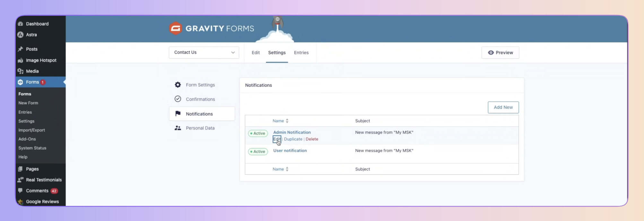This screenshot has height=221, width=644.
Task: Click the Dashboard gauge icon
Action: pos(21,24)
